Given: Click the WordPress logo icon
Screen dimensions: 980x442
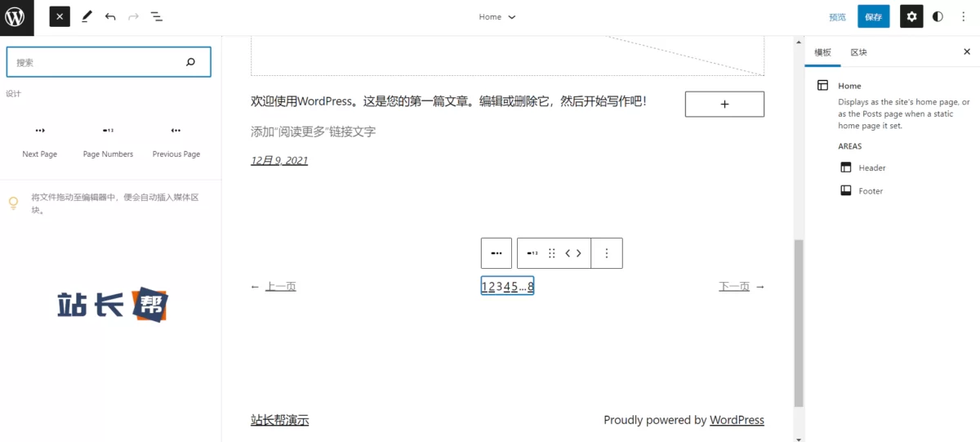Looking at the screenshot, I should [16, 17].
